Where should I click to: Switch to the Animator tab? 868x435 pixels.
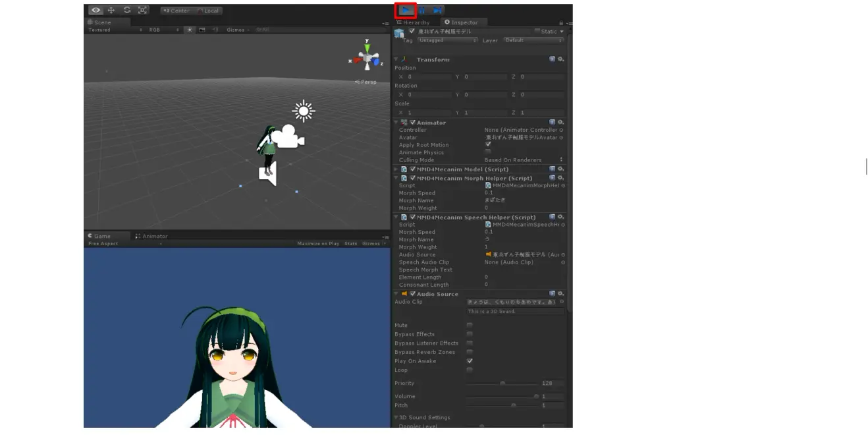tap(151, 236)
